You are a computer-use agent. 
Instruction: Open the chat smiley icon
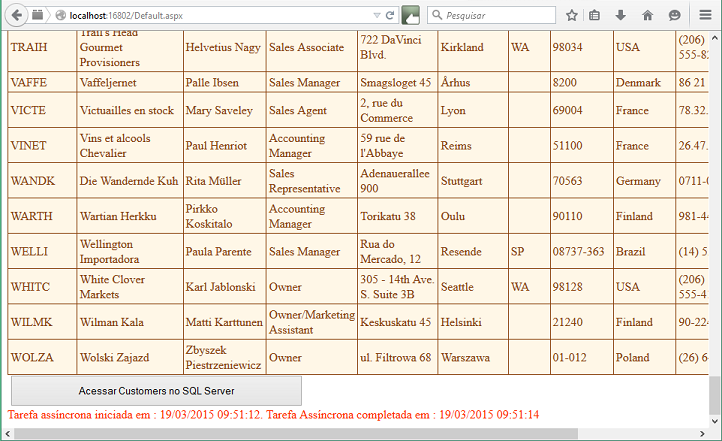point(674,15)
